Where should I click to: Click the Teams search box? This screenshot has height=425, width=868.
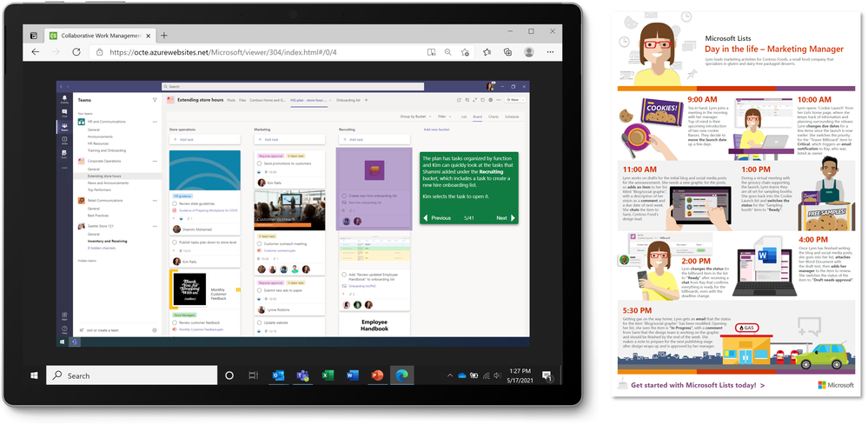pyautogui.click(x=293, y=86)
